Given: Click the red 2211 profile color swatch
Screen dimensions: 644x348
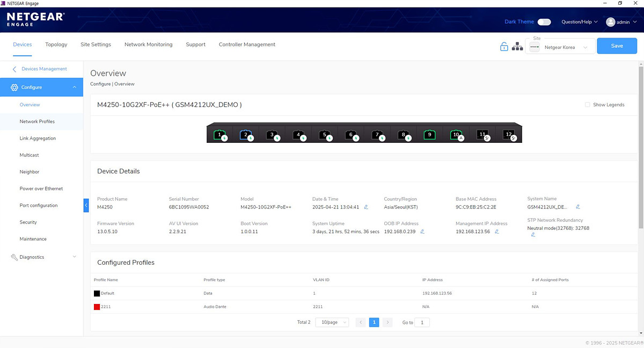Looking at the screenshot, I should (x=97, y=307).
